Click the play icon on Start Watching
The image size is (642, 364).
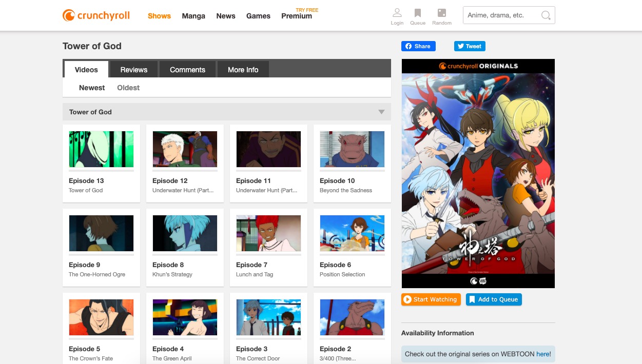407,299
